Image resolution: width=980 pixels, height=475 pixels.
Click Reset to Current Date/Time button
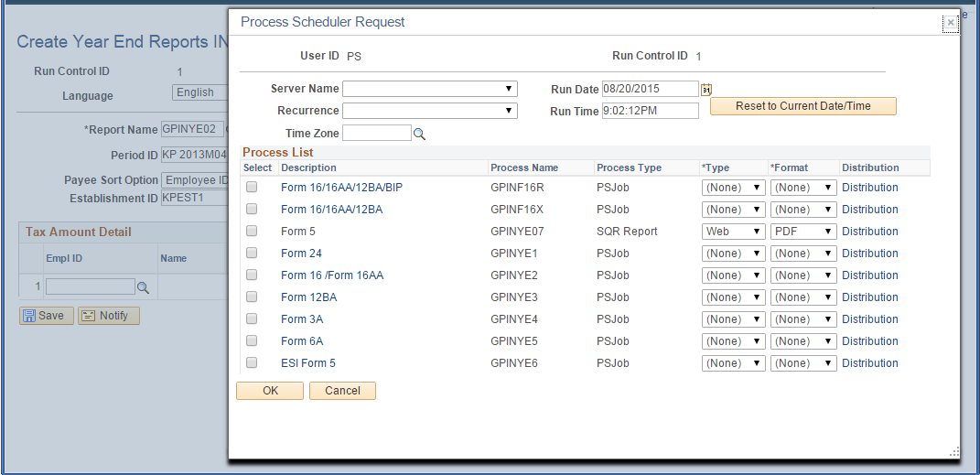coord(803,106)
